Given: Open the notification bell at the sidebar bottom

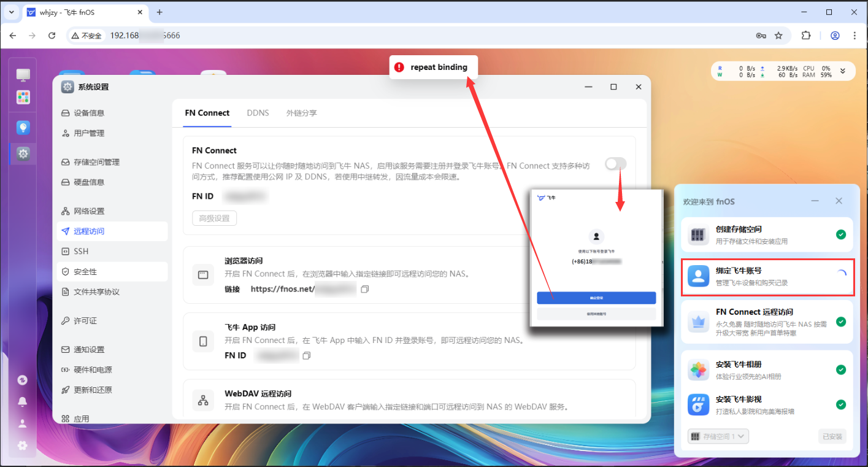Looking at the screenshot, I should (22, 402).
